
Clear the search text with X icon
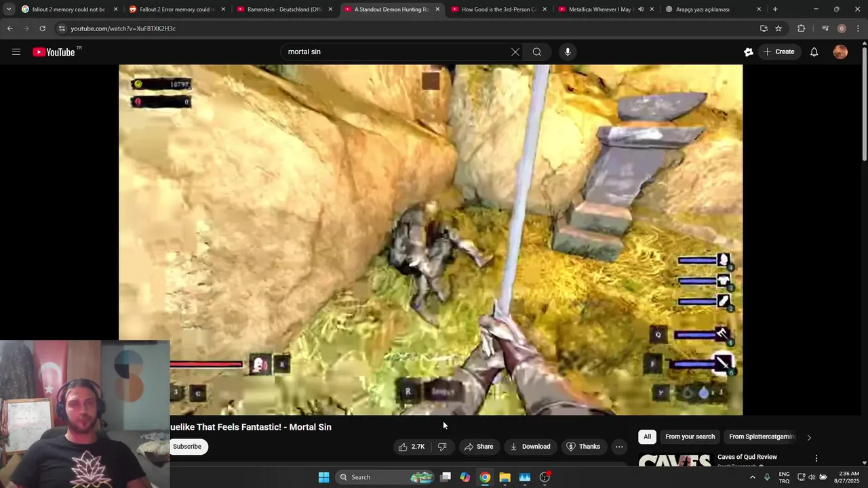point(515,52)
